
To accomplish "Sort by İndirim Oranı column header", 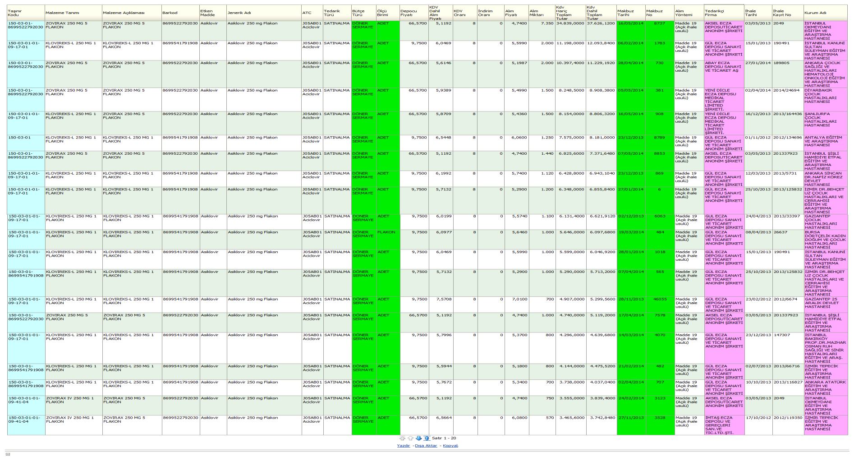I will (491, 13).
